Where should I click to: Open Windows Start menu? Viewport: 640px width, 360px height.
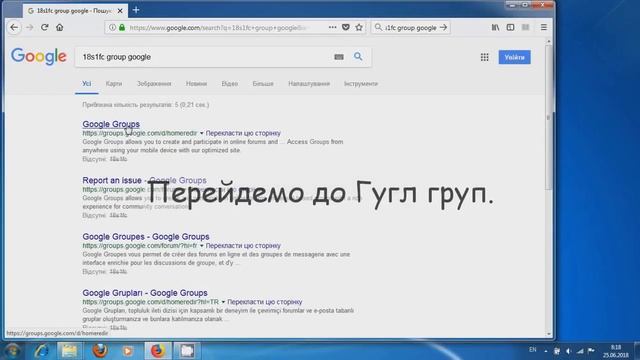[x=12, y=351]
